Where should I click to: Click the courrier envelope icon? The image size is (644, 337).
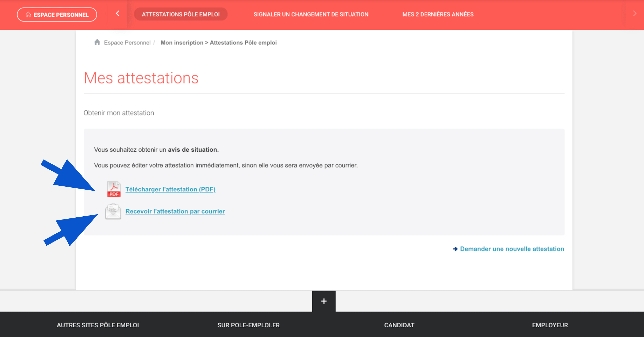[113, 211]
